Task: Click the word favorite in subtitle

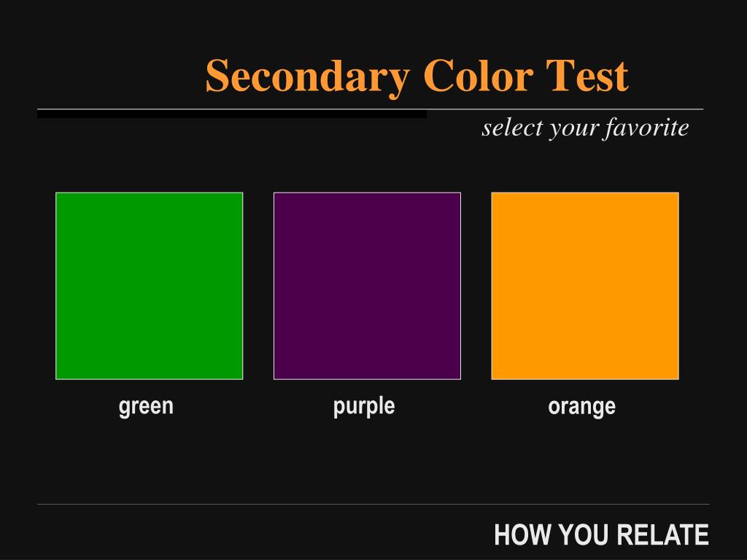Action: tap(647, 128)
